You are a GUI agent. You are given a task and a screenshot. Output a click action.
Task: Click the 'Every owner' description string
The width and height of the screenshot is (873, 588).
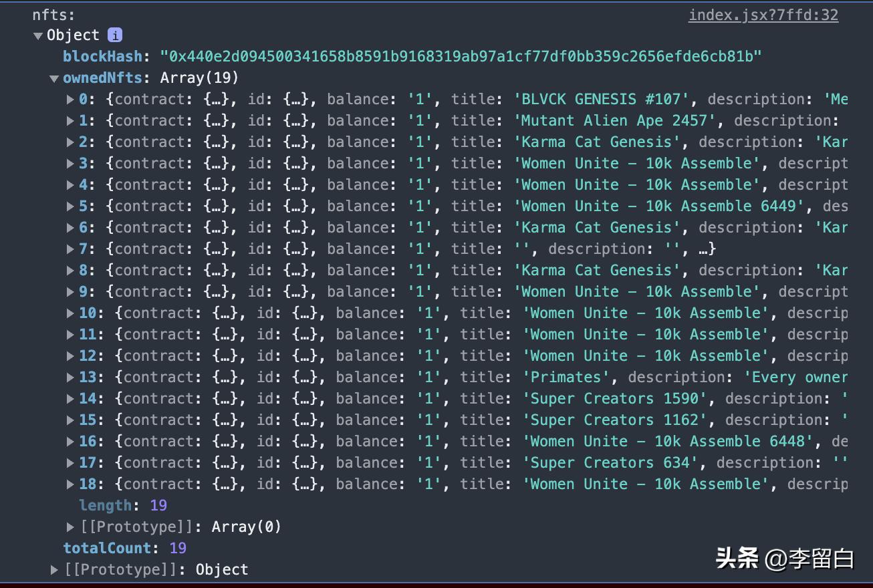(x=795, y=378)
